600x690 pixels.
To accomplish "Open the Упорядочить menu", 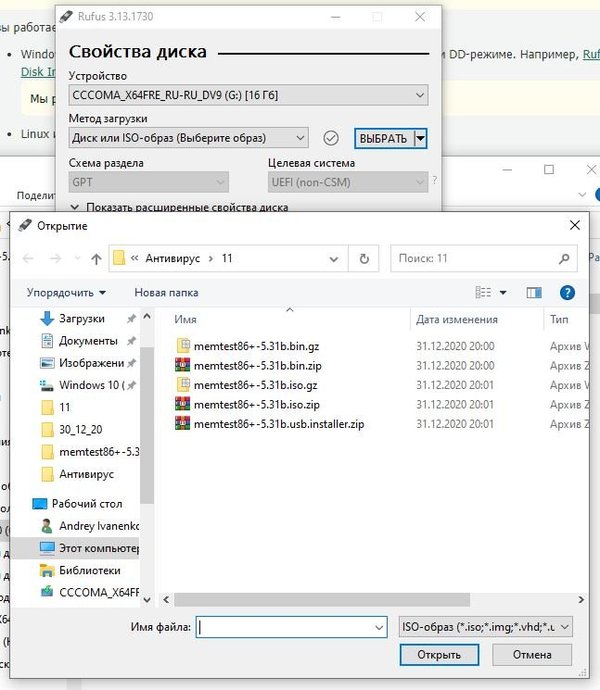I will (x=66, y=293).
